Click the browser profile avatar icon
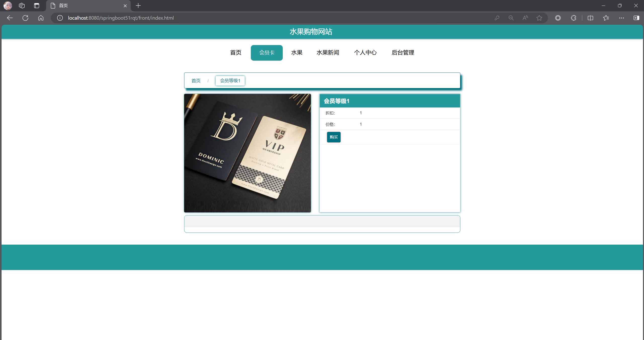This screenshot has width=644, height=340. [8, 6]
